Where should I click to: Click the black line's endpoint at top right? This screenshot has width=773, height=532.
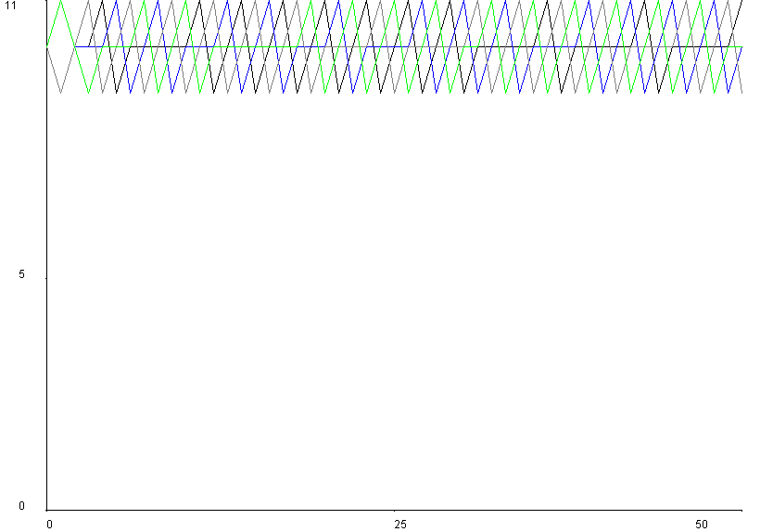pos(742,2)
